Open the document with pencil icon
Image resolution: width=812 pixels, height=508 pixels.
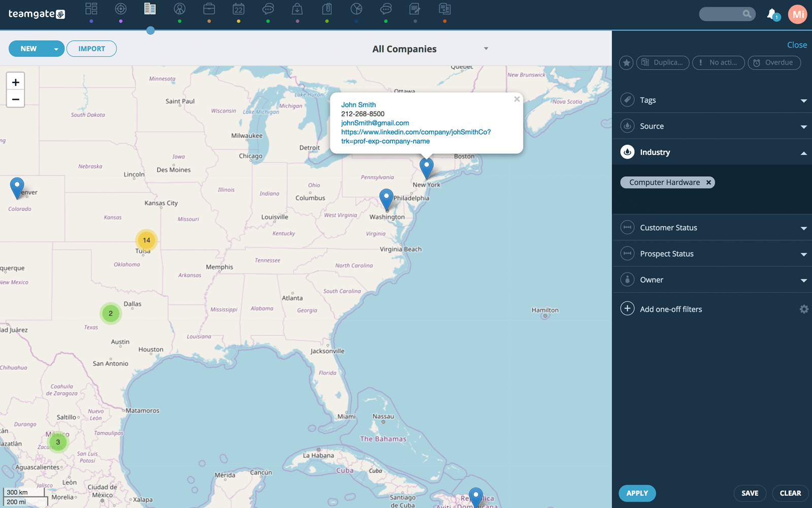click(415, 9)
